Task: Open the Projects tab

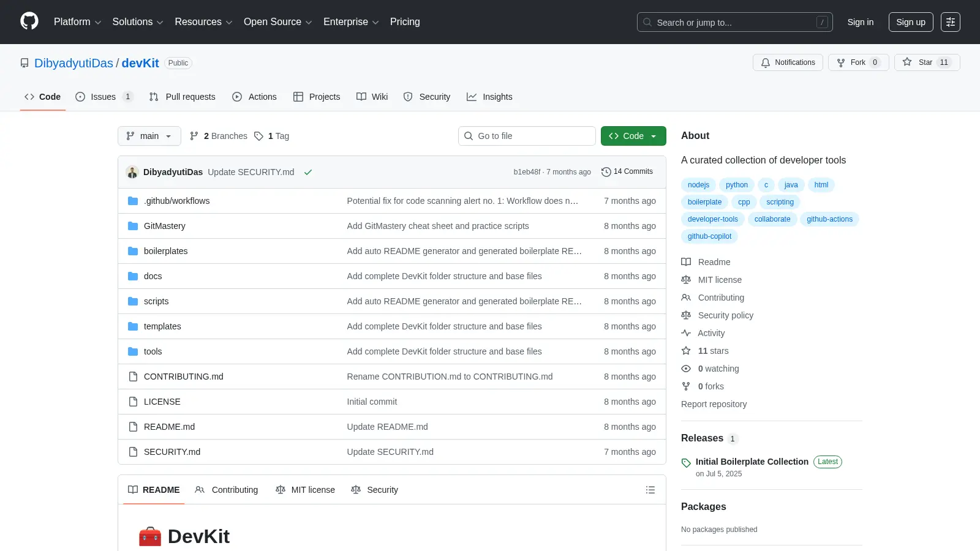Action: [x=317, y=97]
